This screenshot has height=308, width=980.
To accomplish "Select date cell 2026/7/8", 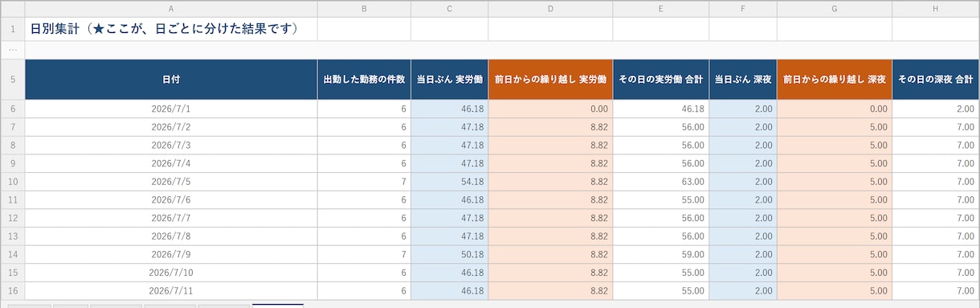I will click(x=171, y=236).
